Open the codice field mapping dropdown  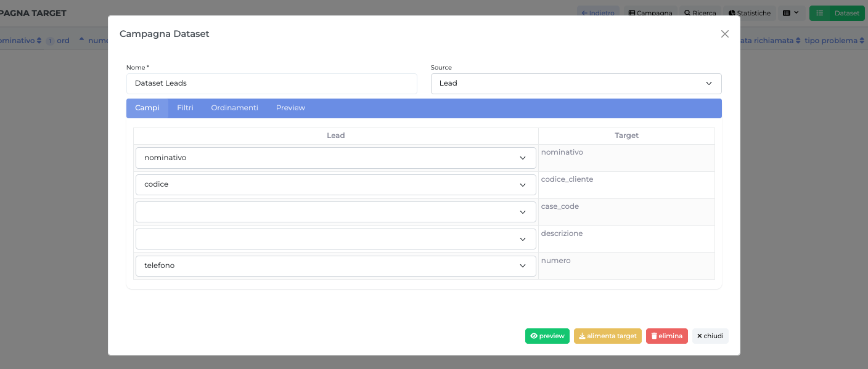336,185
